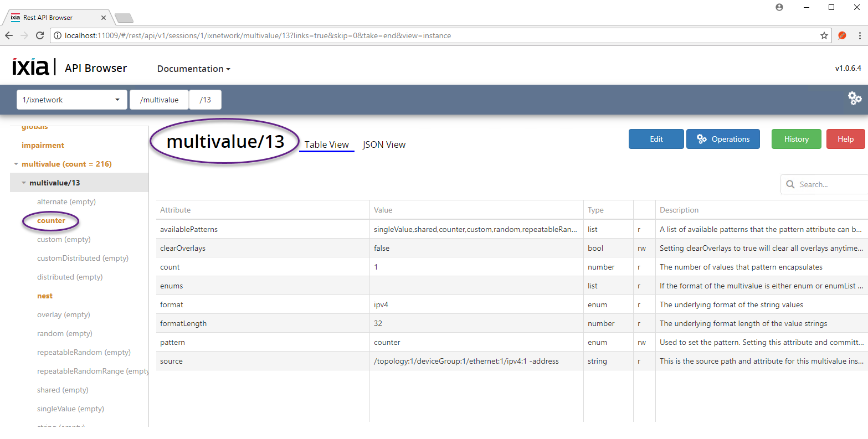Click the Chrome user profile icon
The image size is (868, 439).
pos(779,7)
